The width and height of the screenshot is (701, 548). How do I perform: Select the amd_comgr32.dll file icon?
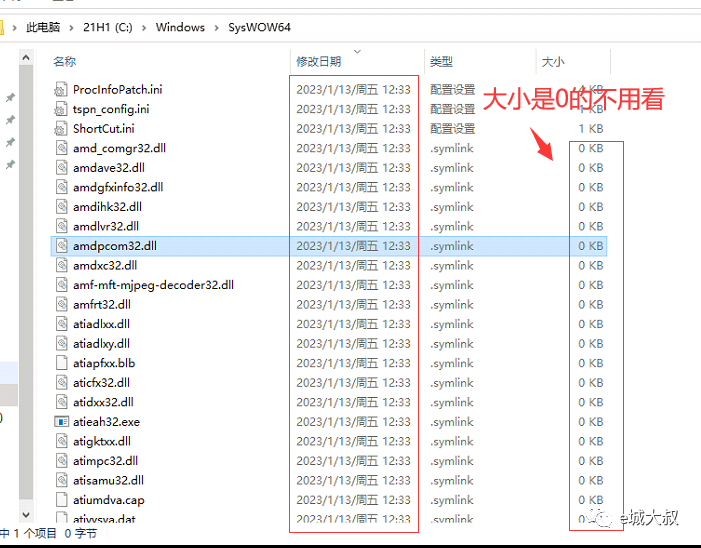tap(61, 148)
